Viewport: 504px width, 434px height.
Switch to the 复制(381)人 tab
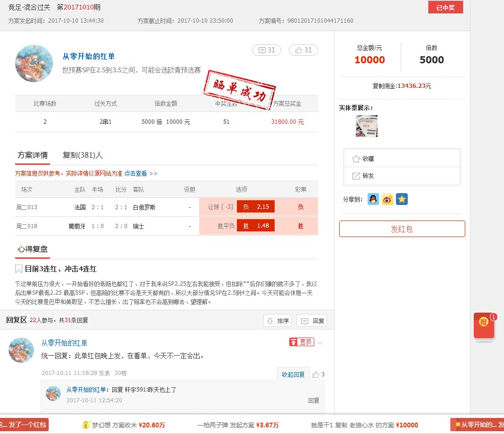tap(83, 155)
